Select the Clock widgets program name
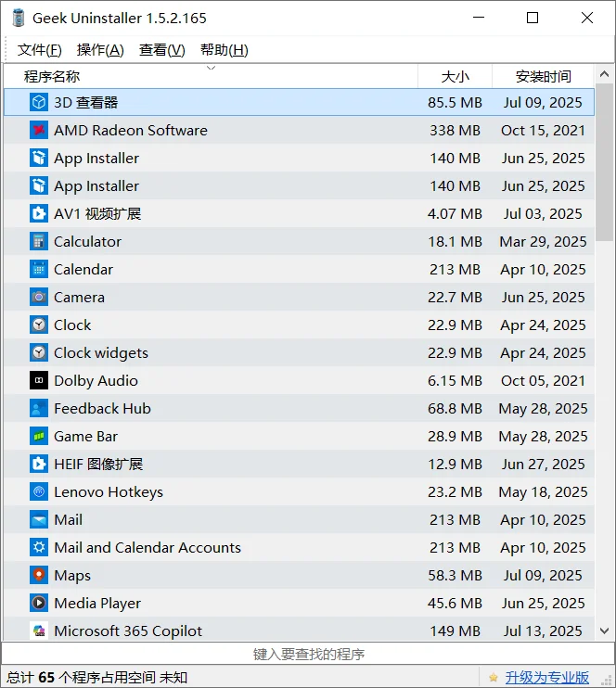The image size is (616, 688). 101,352
